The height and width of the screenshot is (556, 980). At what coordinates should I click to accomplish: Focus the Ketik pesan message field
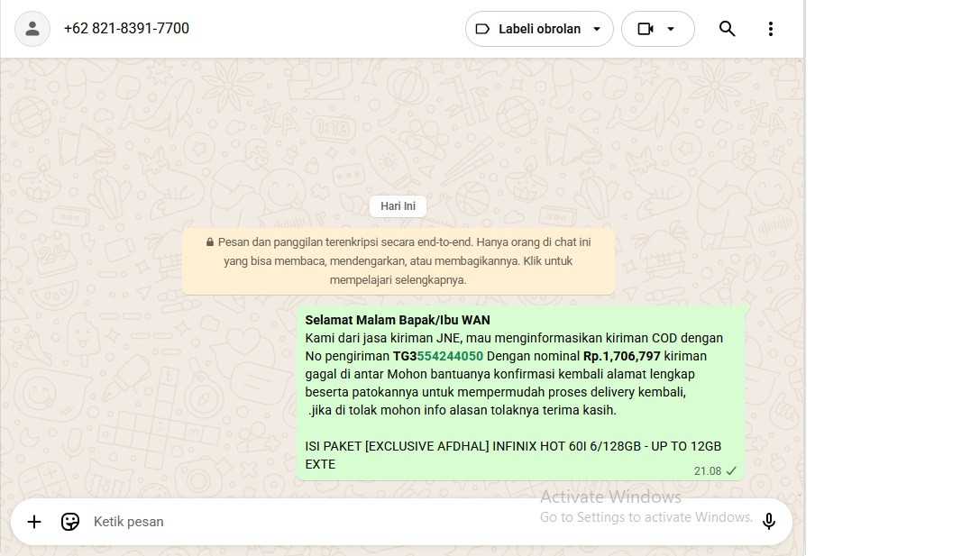pyautogui.click(x=400, y=522)
